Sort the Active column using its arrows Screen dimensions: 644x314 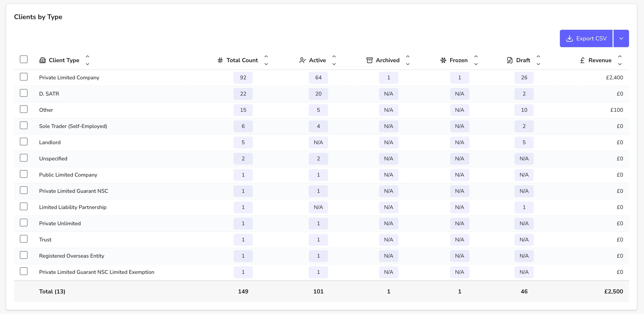(x=334, y=60)
